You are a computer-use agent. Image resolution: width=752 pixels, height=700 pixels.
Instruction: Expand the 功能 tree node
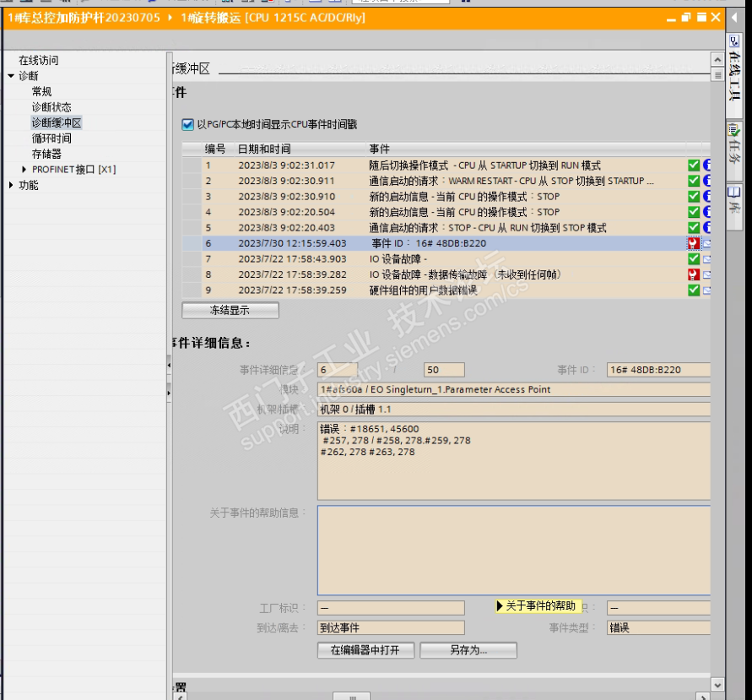tap(11, 185)
